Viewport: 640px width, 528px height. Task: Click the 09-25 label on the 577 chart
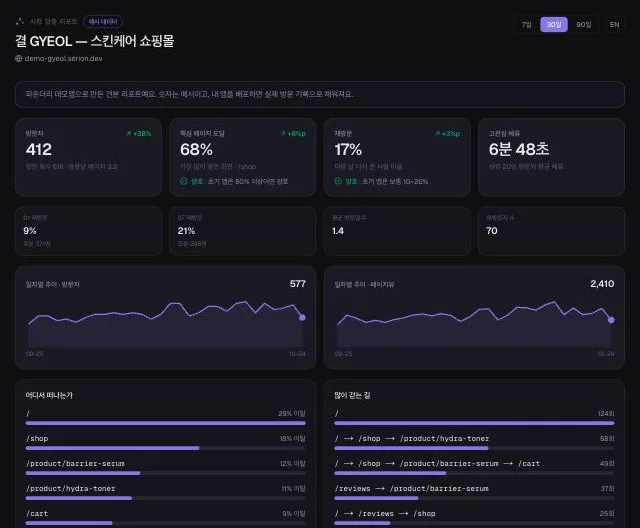[x=34, y=354]
